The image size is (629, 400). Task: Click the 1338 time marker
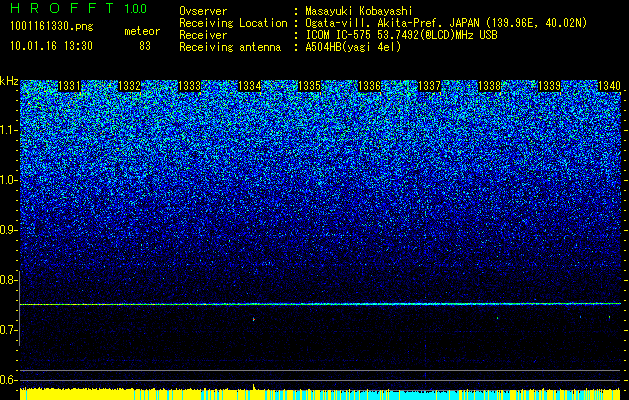[x=490, y=86]
